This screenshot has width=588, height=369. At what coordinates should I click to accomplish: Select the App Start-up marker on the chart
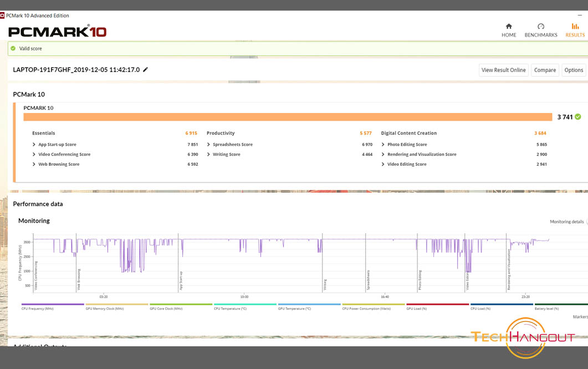click(181, 280)
